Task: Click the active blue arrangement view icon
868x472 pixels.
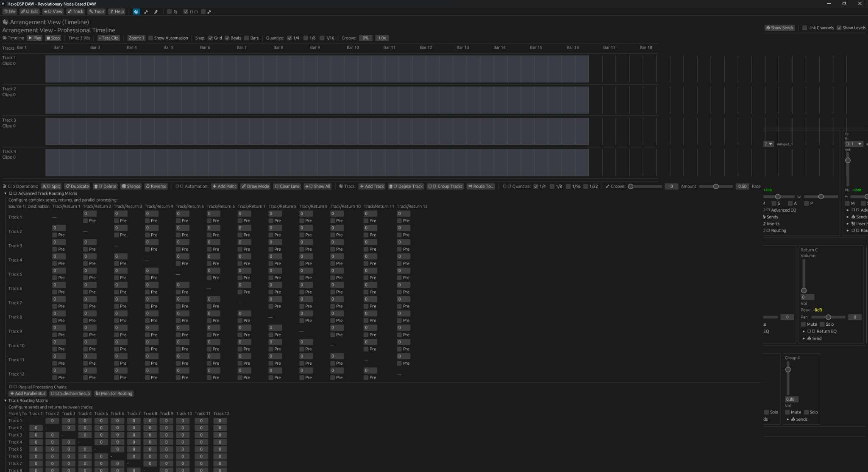Action: click(136, 12)
